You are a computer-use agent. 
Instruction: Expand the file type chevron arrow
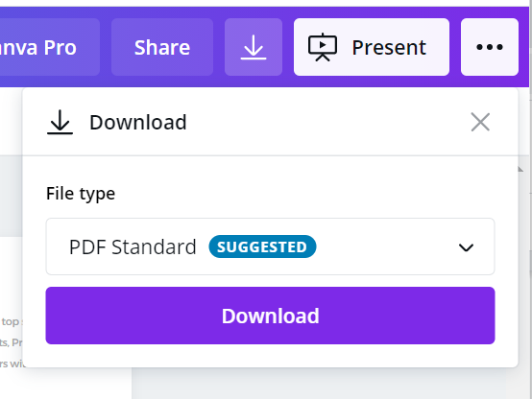pos(466,247)
